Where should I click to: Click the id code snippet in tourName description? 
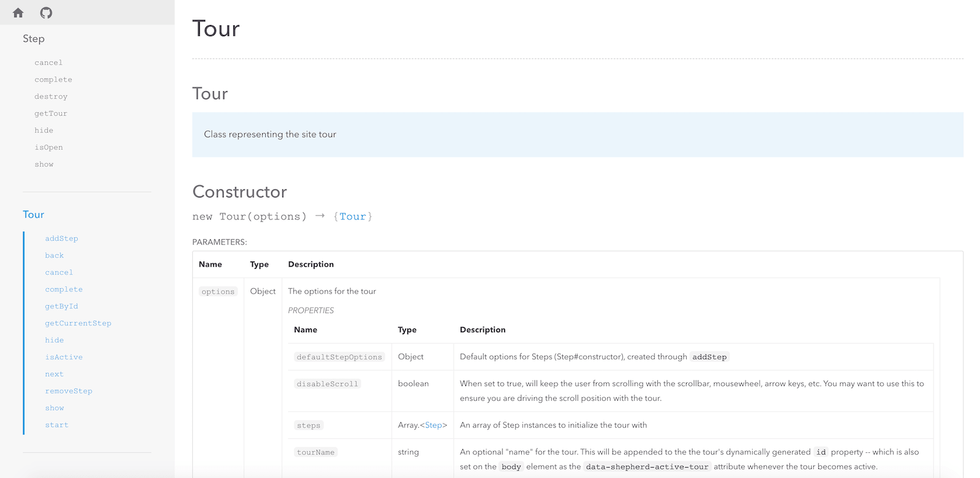tap(821, 452)
